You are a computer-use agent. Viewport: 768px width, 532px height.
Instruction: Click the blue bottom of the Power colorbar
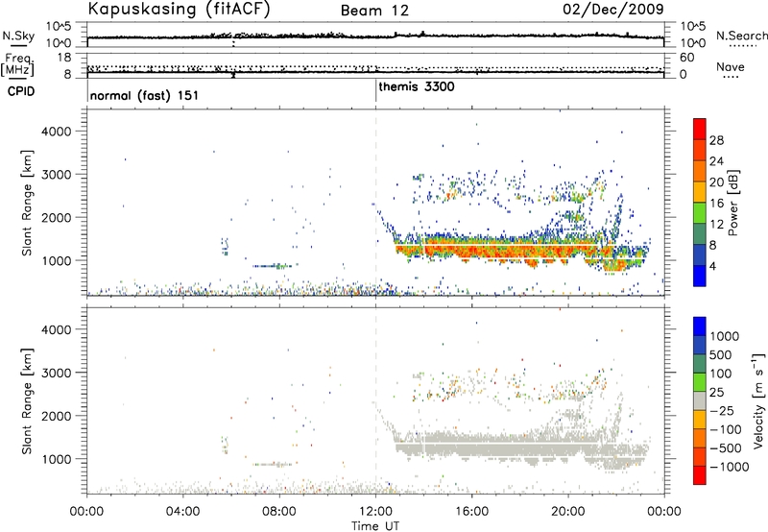700,276
